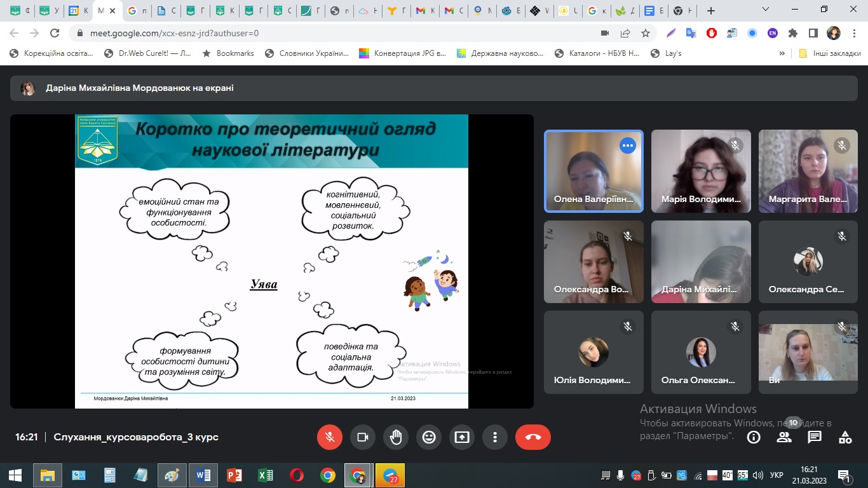868x488 pixels.
Task: Unmute the microphone in Meet controls
Action: (x=330, y=437)
